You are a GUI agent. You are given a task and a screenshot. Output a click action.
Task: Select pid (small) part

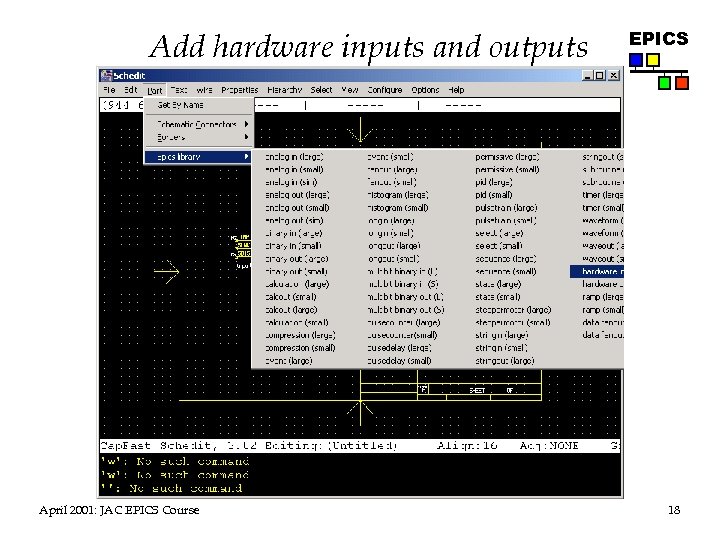pyautogui.click(x=494, y=195)
